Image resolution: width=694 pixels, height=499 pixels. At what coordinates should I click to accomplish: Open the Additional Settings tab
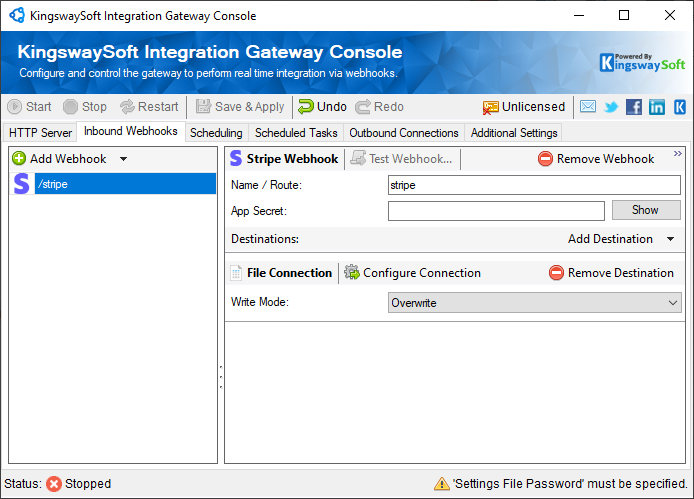[514, 133]
